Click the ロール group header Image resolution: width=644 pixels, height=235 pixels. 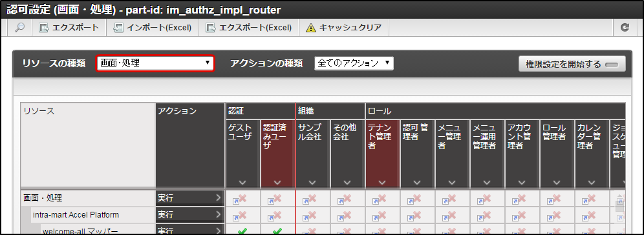[x=495, y=111]
